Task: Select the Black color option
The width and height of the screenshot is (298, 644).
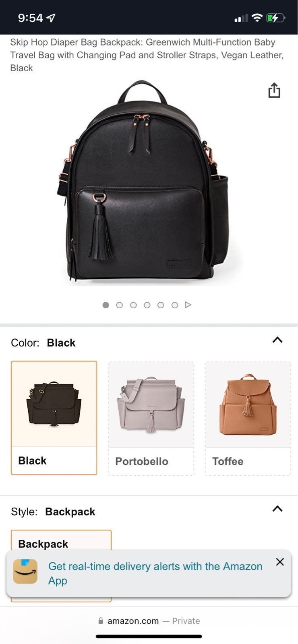Action: 54,418
